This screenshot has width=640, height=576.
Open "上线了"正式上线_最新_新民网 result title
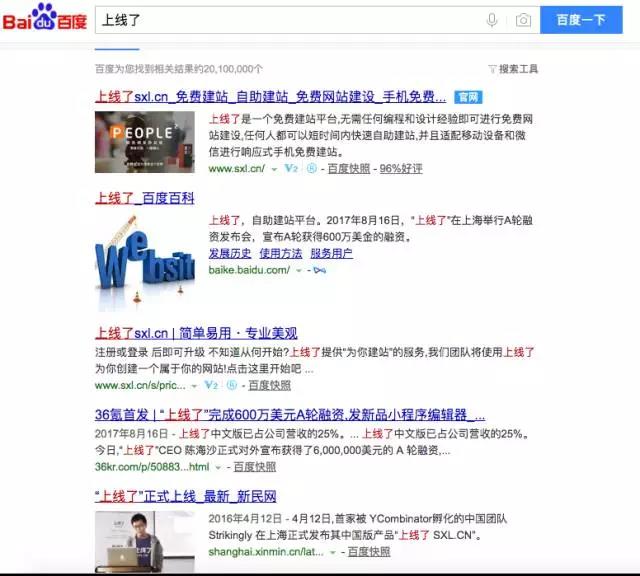(x=185, y=496)
